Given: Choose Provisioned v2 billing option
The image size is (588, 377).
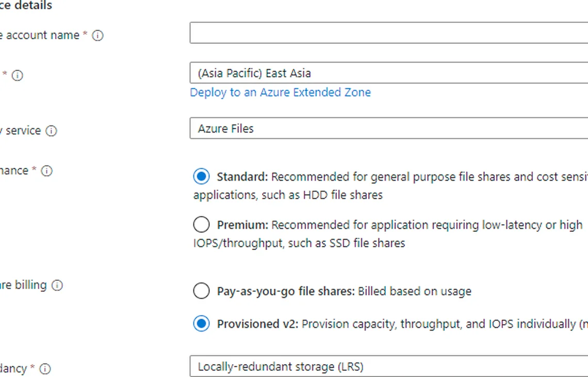Looking at the screenshot, I should pyautogui.click(x=201, y=324).
